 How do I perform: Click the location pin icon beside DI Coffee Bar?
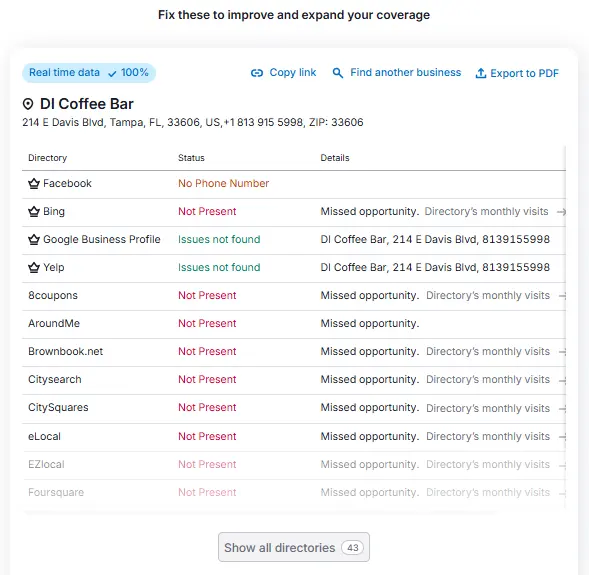[x=28, y=104]
